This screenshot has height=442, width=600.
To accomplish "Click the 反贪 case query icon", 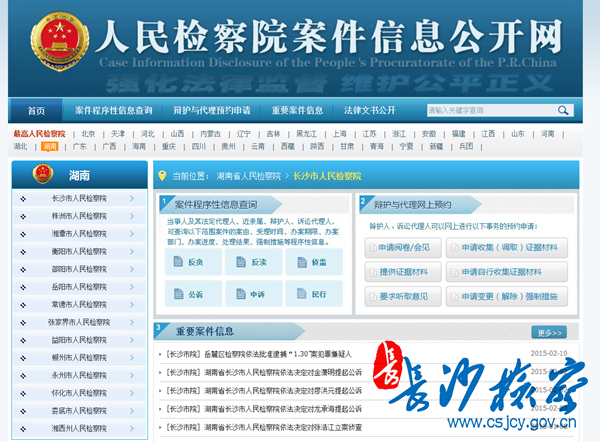I will pyautogui.click(x=179, y=262).
